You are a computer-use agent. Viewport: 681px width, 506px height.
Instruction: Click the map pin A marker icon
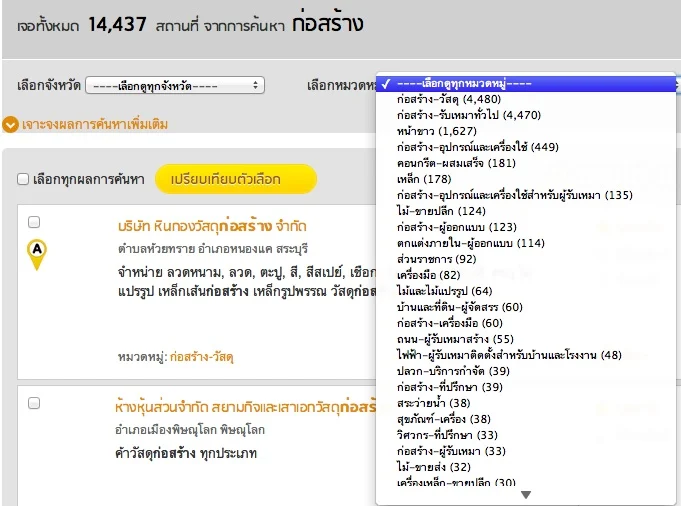pos(37,255)
